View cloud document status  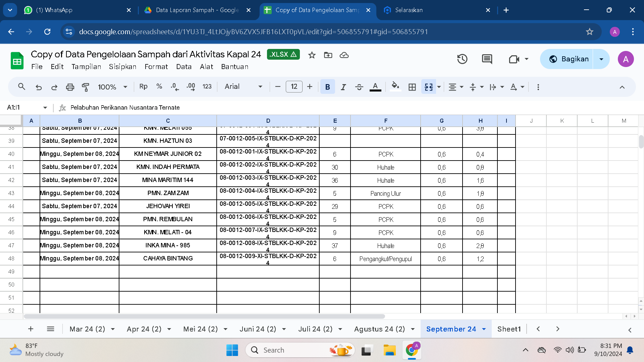[344, 55]
